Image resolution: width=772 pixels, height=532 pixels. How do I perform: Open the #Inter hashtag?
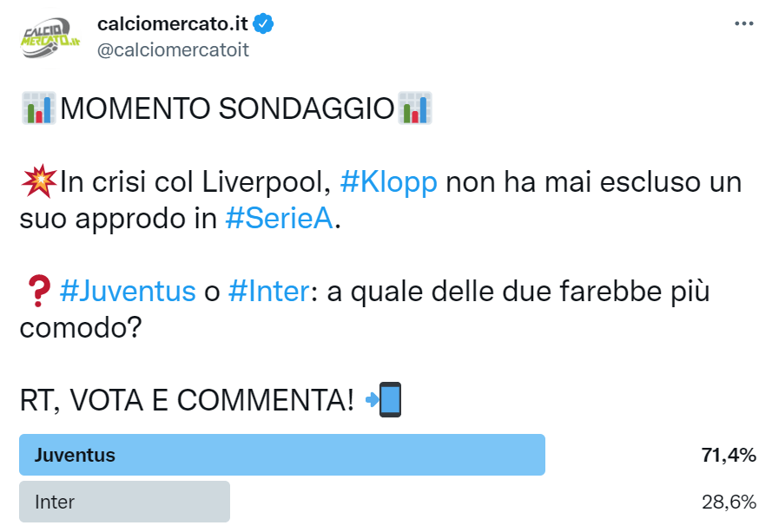pyautogui.click(x=268, y=291)
